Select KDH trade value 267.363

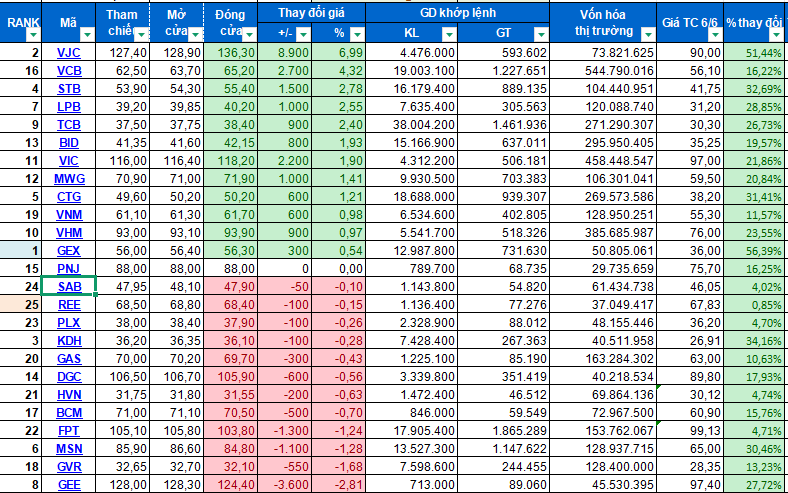[x=503, y=341]
